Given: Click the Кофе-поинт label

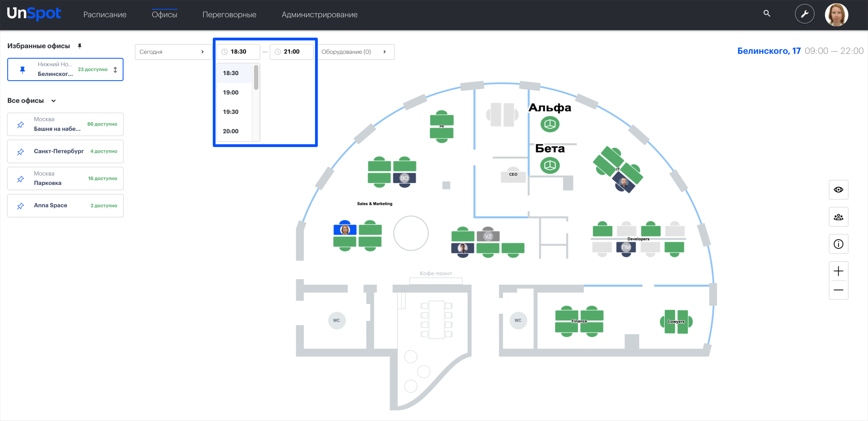Looking at the screenshot, I should 436,273.
